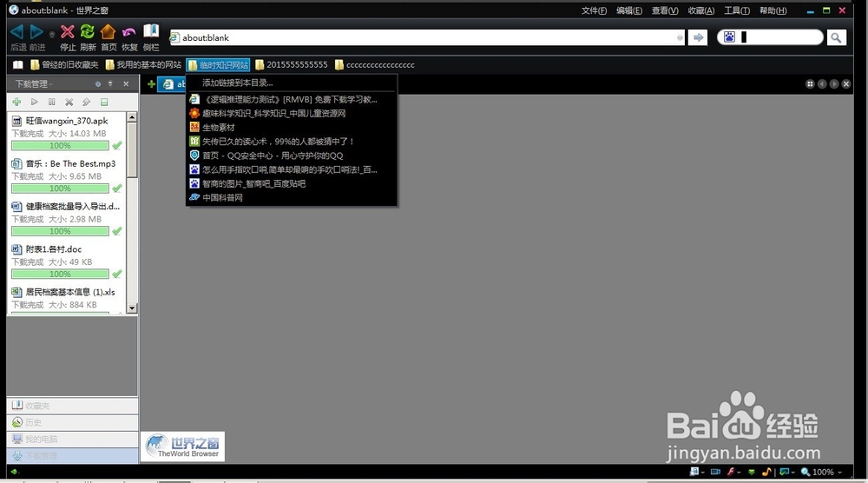Stop page loading with red X
Image resolution: width=868 pixels, height=483 pixels.
pyautogui.click(x=68, y=32)
